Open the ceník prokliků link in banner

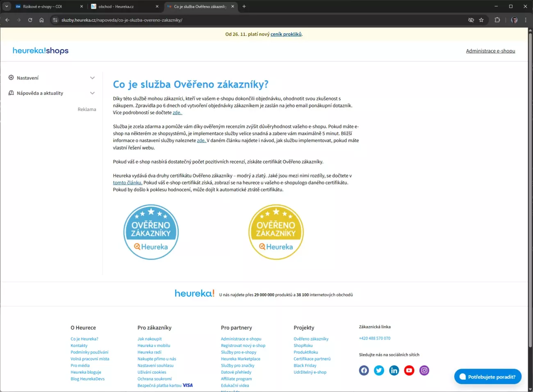[x=286, y=34]
